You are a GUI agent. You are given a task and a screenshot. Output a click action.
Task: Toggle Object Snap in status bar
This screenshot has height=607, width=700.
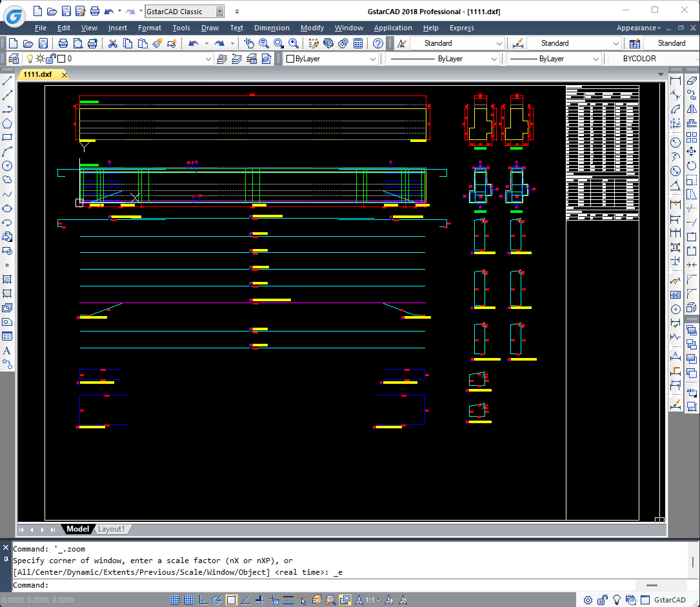coord(231,600)
